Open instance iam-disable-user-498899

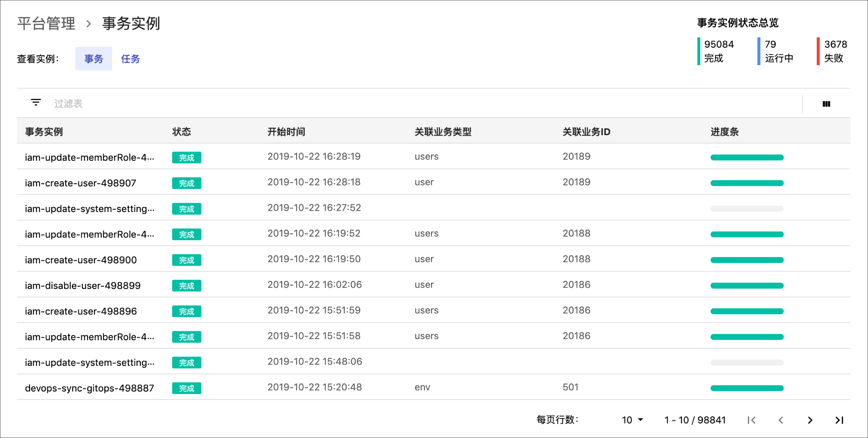(83, 286)
